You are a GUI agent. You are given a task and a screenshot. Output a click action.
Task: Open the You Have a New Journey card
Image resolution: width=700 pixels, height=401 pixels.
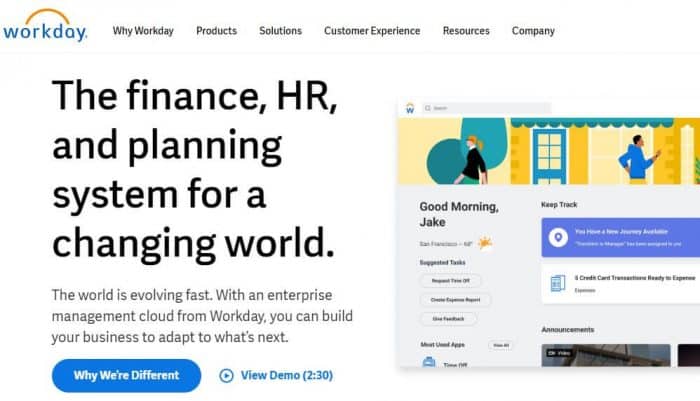[x=621, y=238]
